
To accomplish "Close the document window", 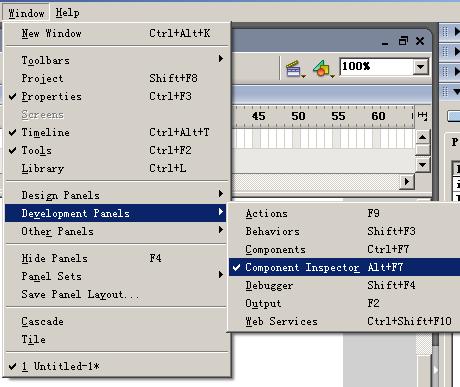I will click(420, 41).
